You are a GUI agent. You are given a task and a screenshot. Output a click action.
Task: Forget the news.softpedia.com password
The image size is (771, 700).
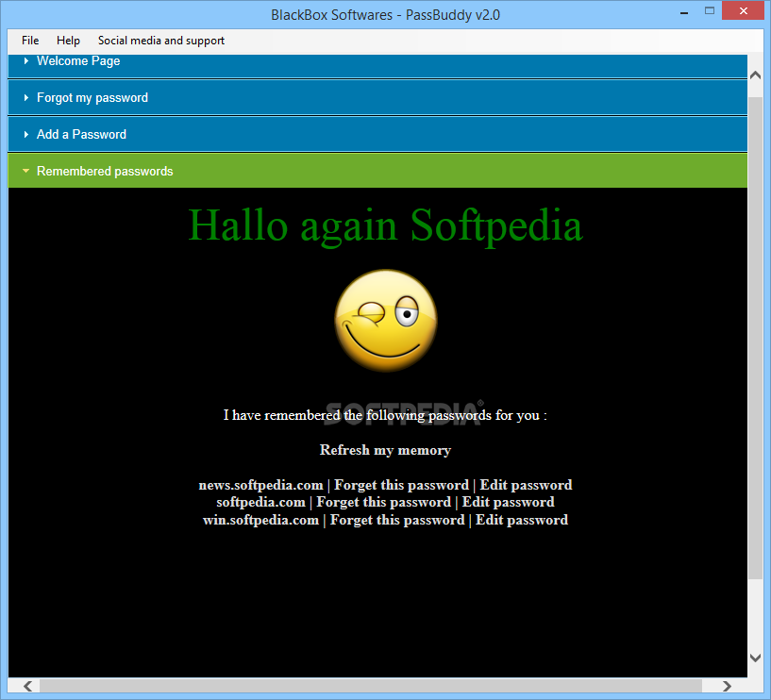pos(401,485)
